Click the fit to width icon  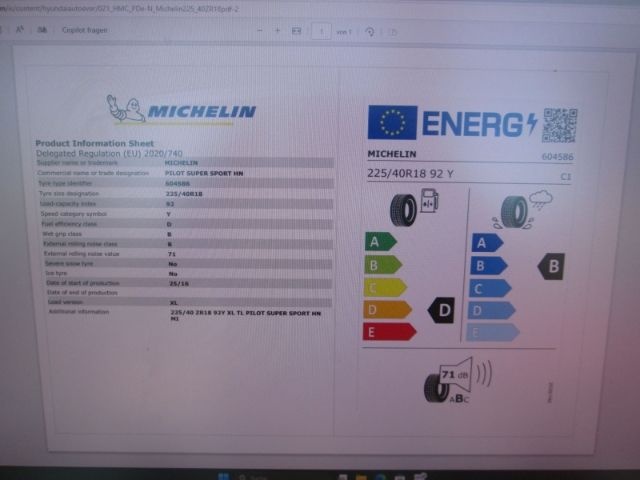297,31
